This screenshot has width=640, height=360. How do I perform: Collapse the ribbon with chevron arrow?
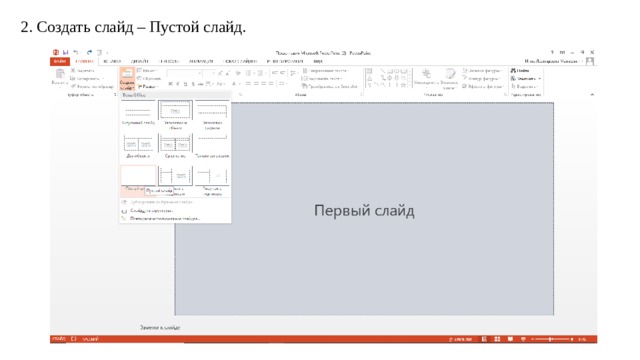point(592,95)
